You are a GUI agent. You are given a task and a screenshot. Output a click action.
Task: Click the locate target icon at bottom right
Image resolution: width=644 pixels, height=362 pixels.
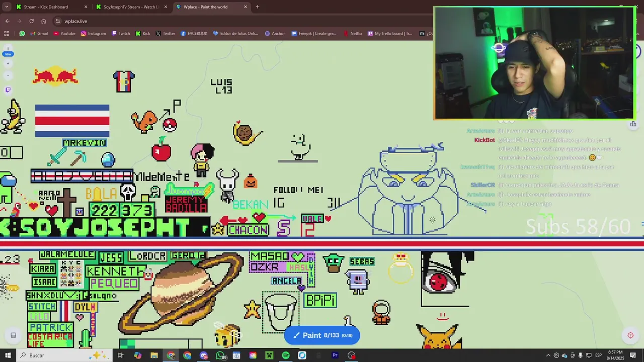(630, 335)
